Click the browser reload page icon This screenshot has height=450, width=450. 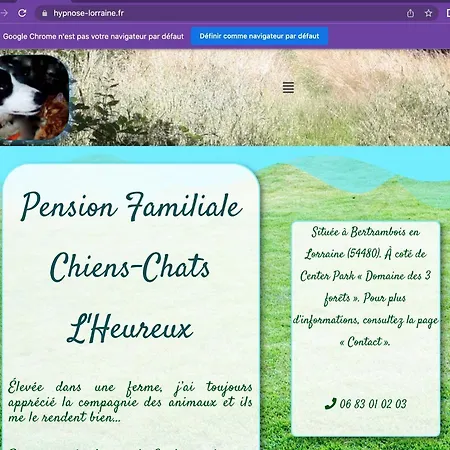[x=22, y=13]
